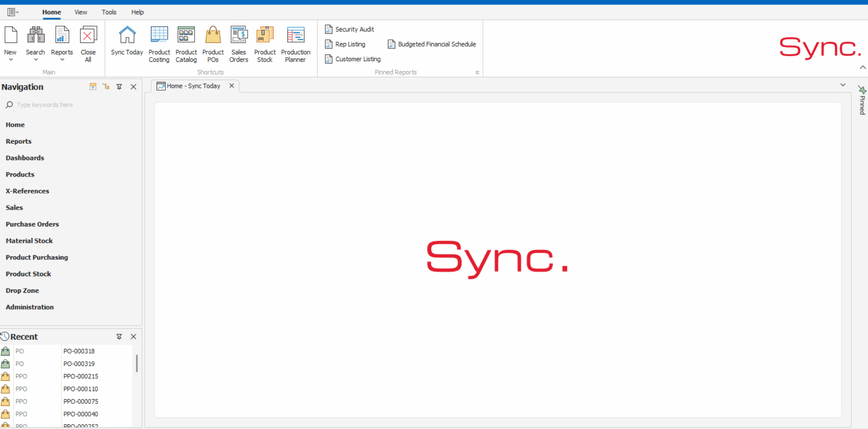
Task: Open Administration in Navigation
Action: coord(30,307)
